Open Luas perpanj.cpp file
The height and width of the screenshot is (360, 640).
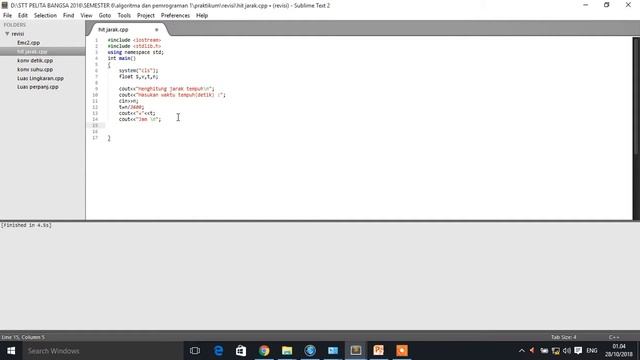pos(38,87)
